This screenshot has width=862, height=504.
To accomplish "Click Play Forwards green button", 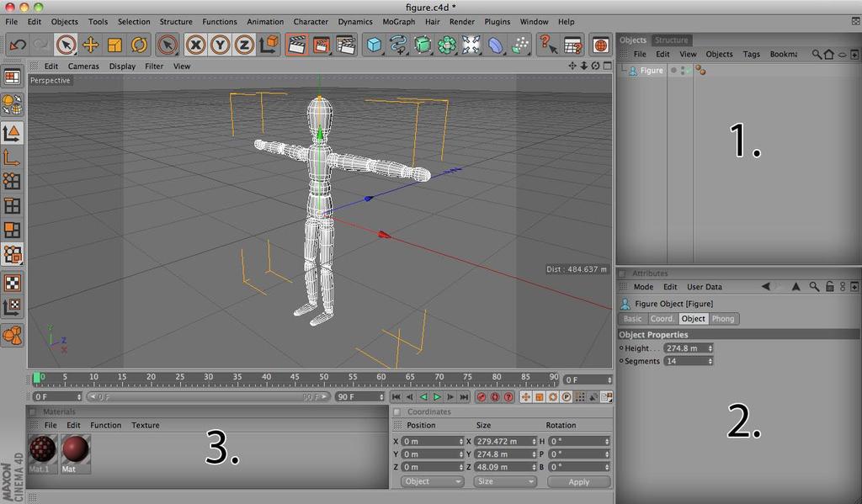I will pyautogui.click(x=437, y=397).
